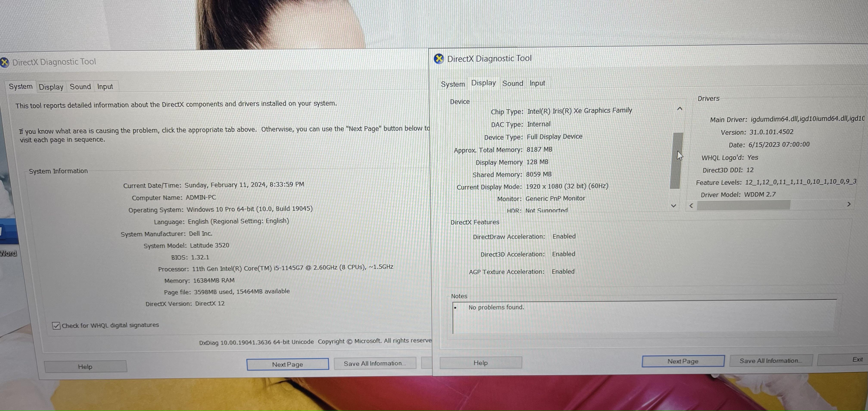Click driver Version value 31.0.101.4502

(x=771, y=132)
